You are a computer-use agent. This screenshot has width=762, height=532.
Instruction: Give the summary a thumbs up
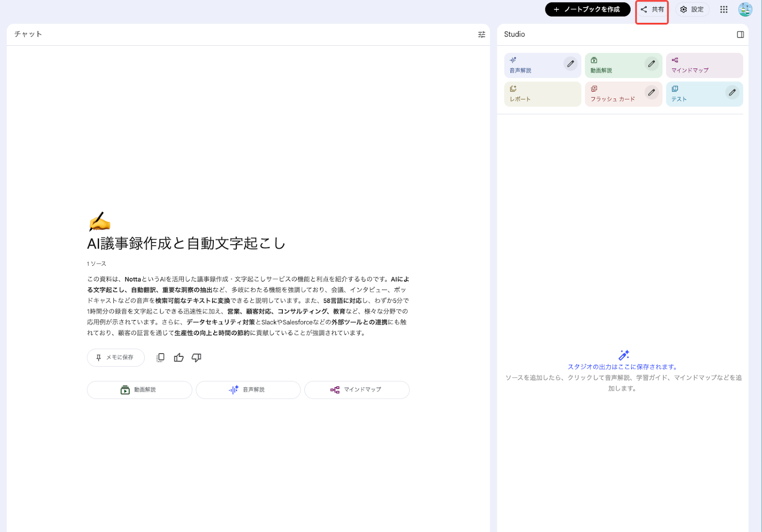pos(179,357)
